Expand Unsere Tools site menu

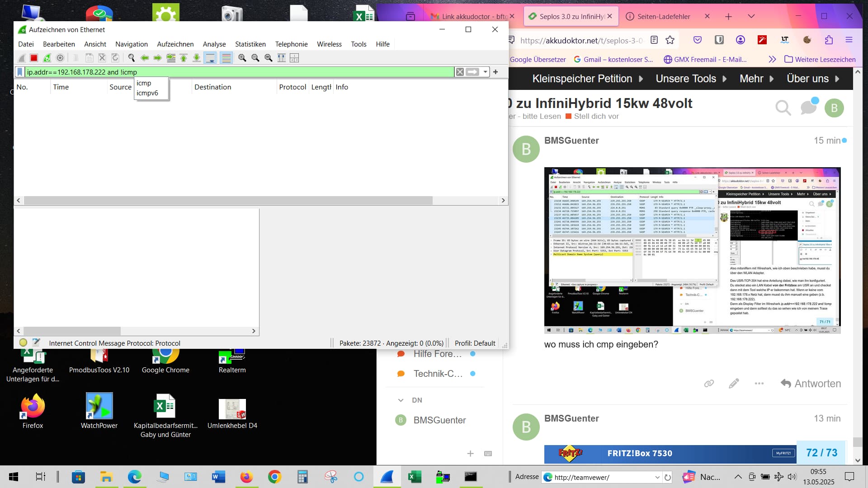(691, 79)
